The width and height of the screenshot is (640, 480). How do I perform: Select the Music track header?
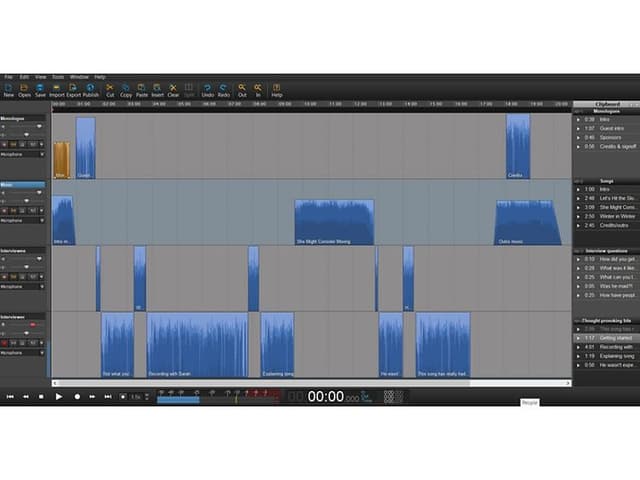tap(22, 185)
